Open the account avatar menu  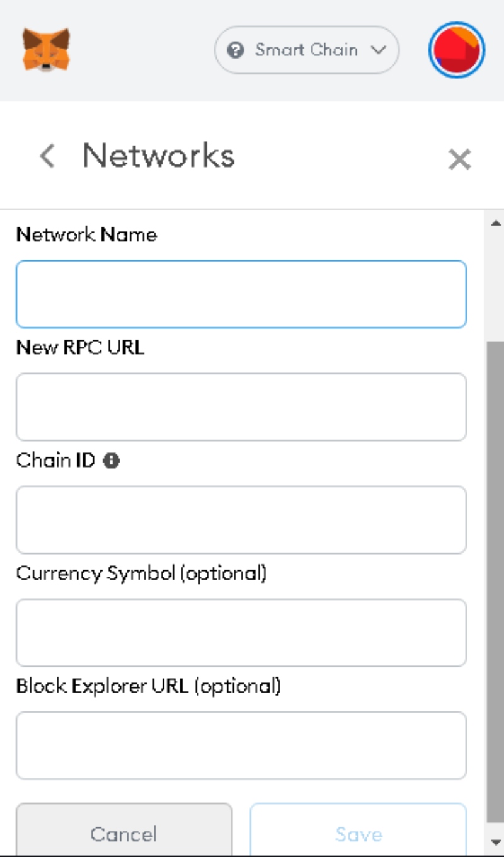tap(457, 50)
